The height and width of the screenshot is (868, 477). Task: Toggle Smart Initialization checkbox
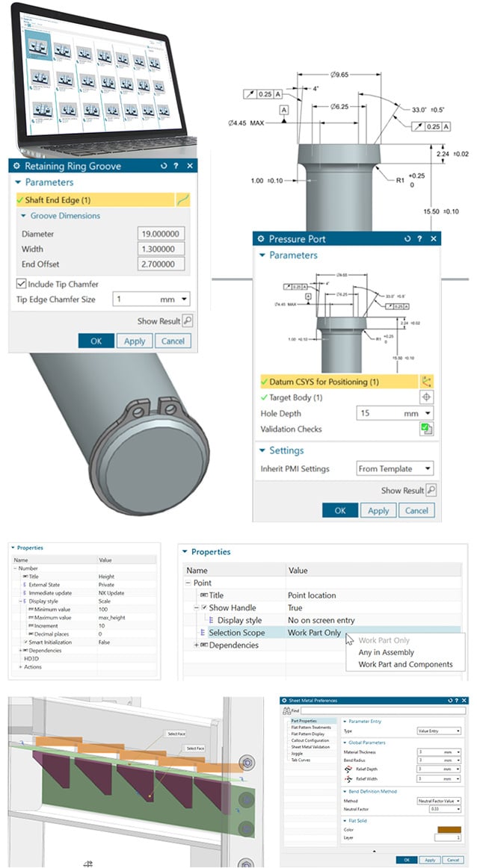(24, 642)
